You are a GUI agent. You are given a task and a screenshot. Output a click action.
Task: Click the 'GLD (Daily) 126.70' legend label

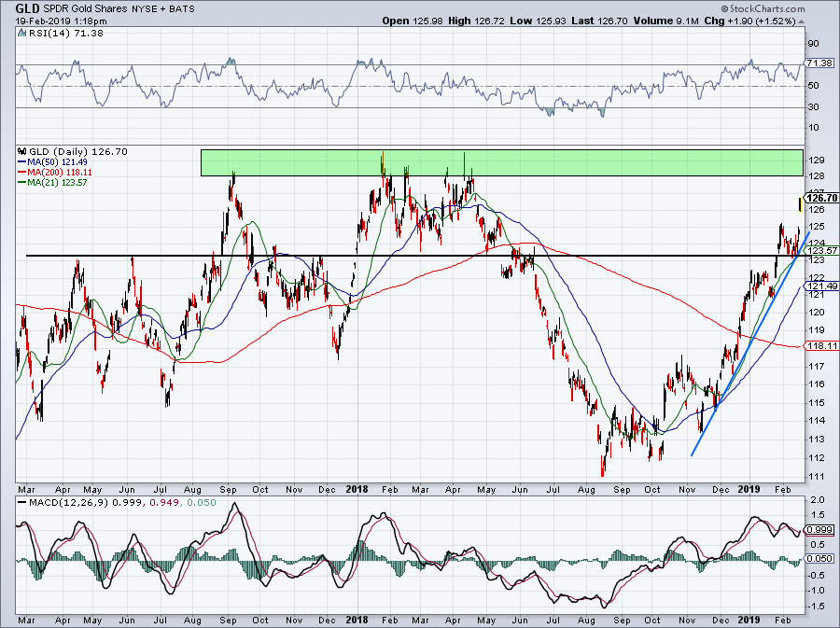coord(78,151)
